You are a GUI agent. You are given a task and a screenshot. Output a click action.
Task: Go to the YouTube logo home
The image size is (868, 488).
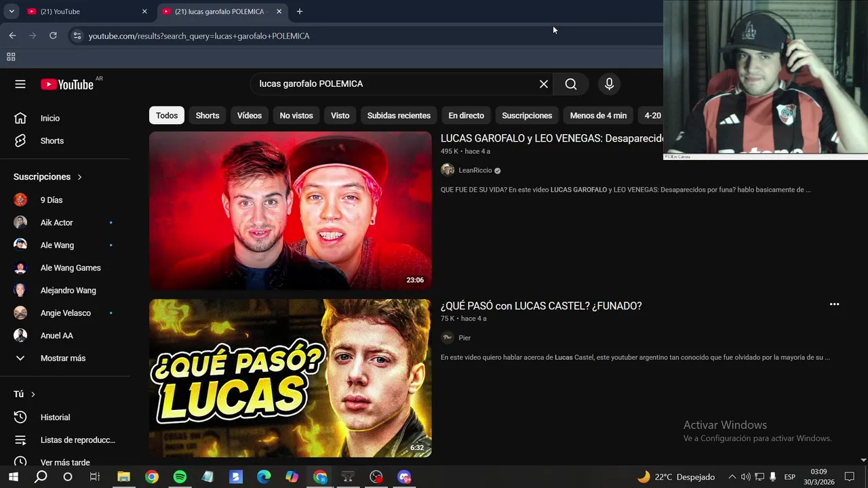pyautogui.click(x=66, y=84)
